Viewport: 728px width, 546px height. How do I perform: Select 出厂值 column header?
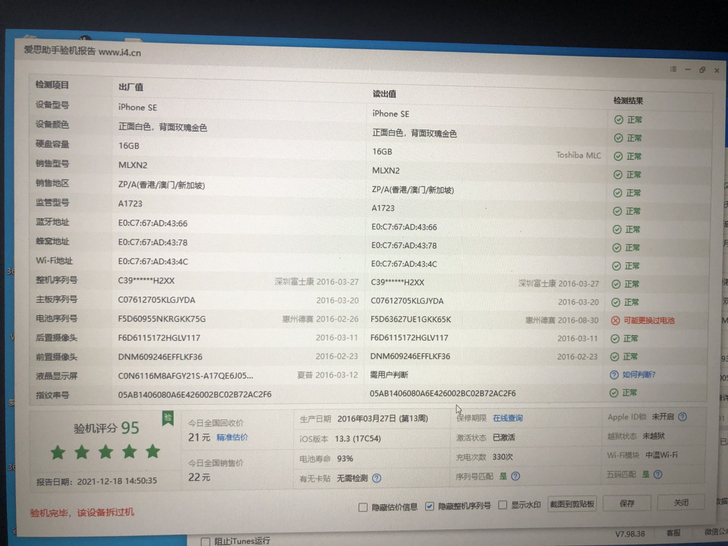pos(130,87)
